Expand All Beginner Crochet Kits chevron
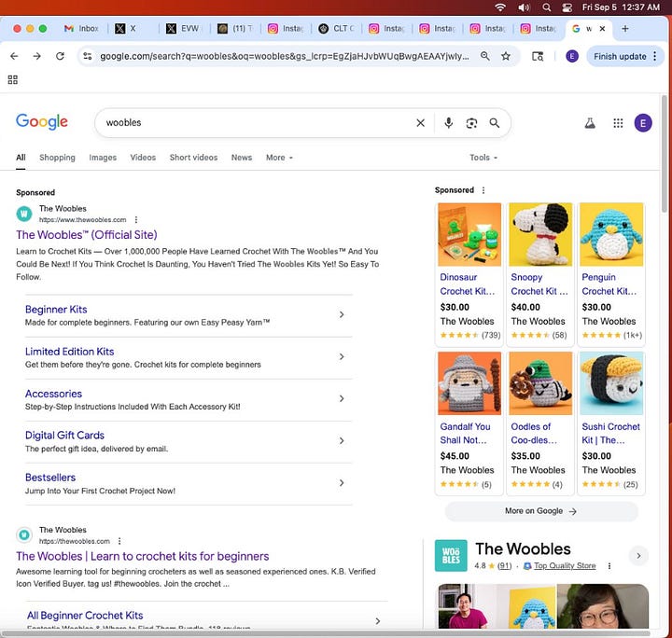Viewport: 672px width, 638px height. tap(378, 621)
